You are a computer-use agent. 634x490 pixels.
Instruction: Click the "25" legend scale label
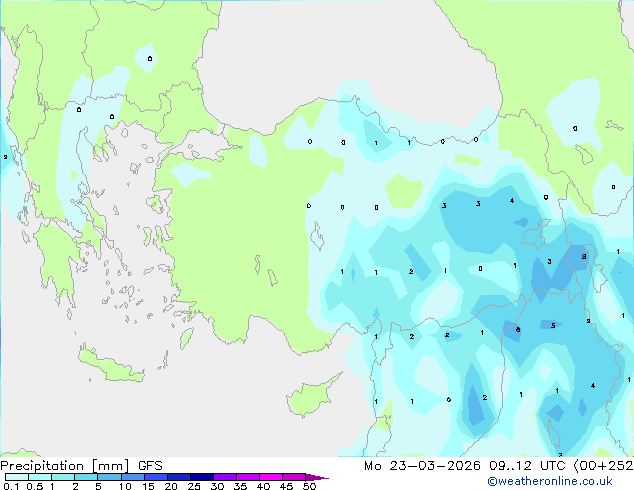point(194,486)
